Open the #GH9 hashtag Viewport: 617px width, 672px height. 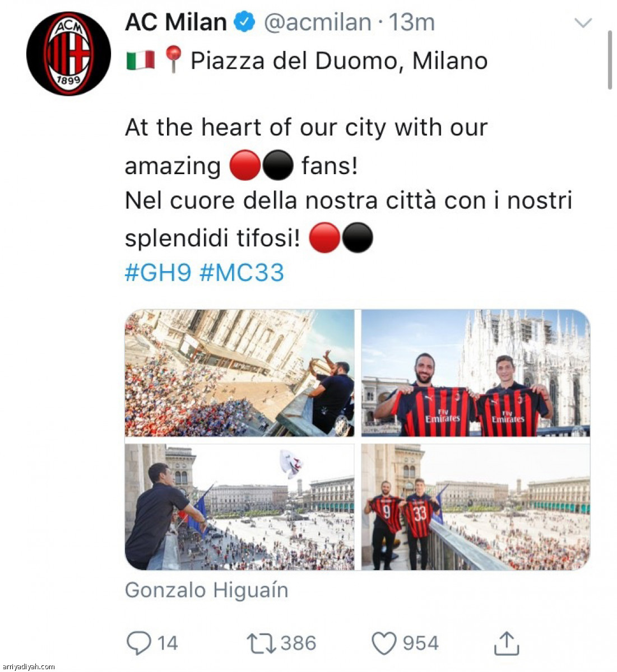pyautogui.click(x=158, y=273)
